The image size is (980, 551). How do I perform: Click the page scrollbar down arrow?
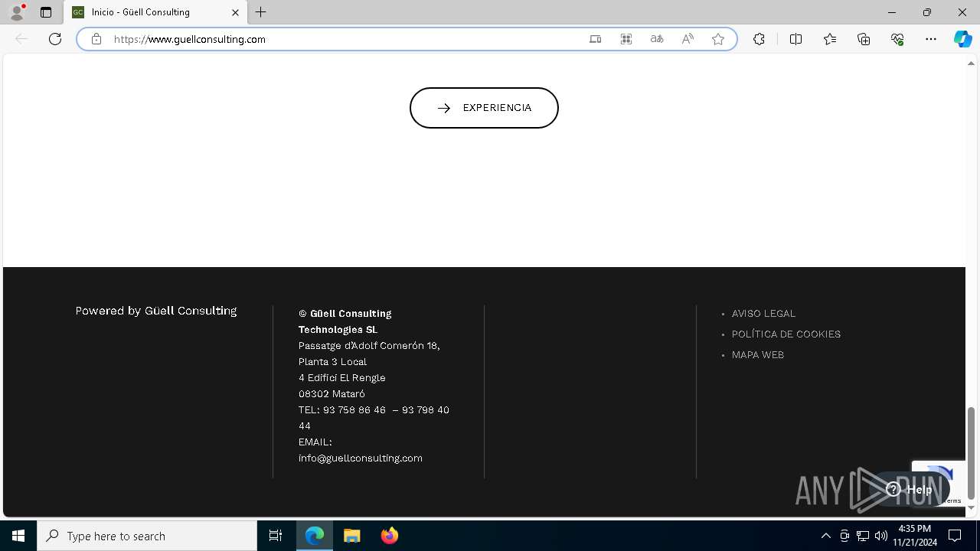tap(972, 508)
